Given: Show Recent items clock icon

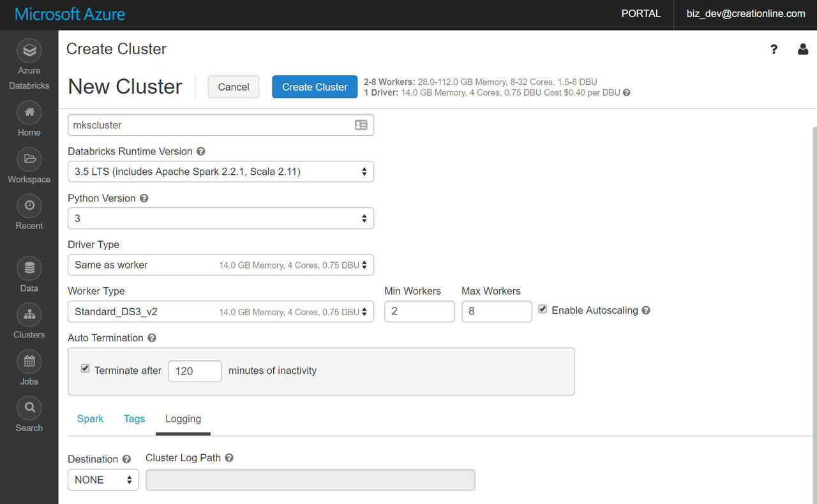Looking at the screenshot, I should (x=29, y=205).
